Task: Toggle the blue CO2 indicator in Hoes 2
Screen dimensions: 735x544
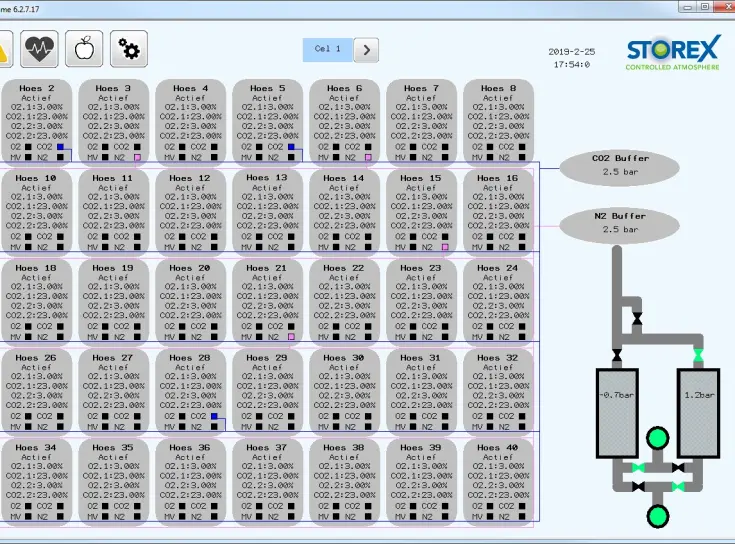Action: coord(60,147)
